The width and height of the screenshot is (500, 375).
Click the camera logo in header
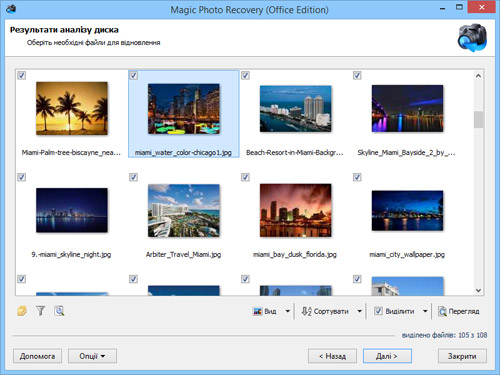[x=473, y=38]
